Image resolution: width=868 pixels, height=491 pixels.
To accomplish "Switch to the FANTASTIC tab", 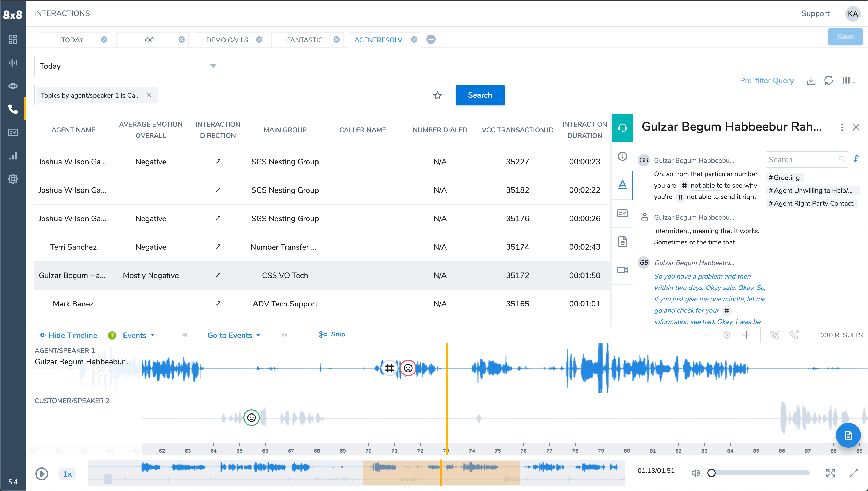I will tap(305, 40).
